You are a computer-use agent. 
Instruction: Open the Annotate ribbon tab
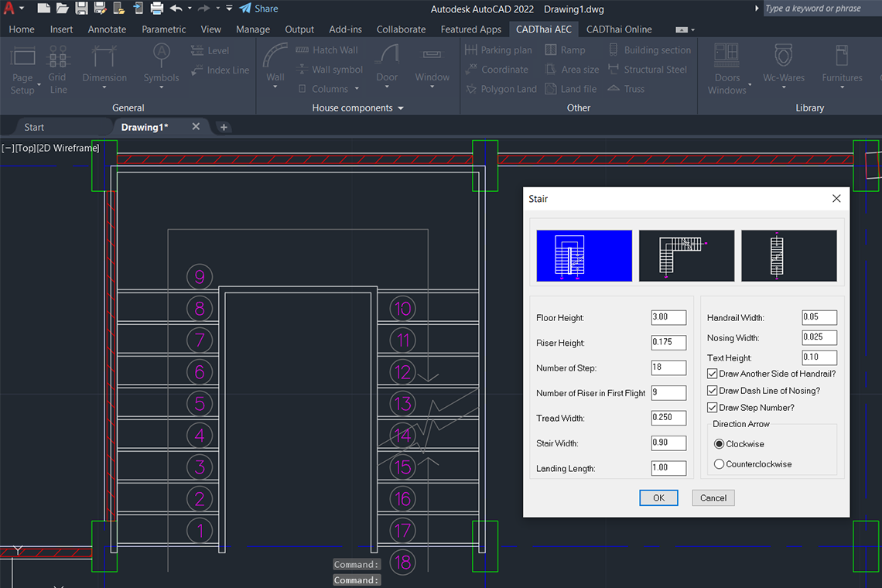(x=107, y=29)
